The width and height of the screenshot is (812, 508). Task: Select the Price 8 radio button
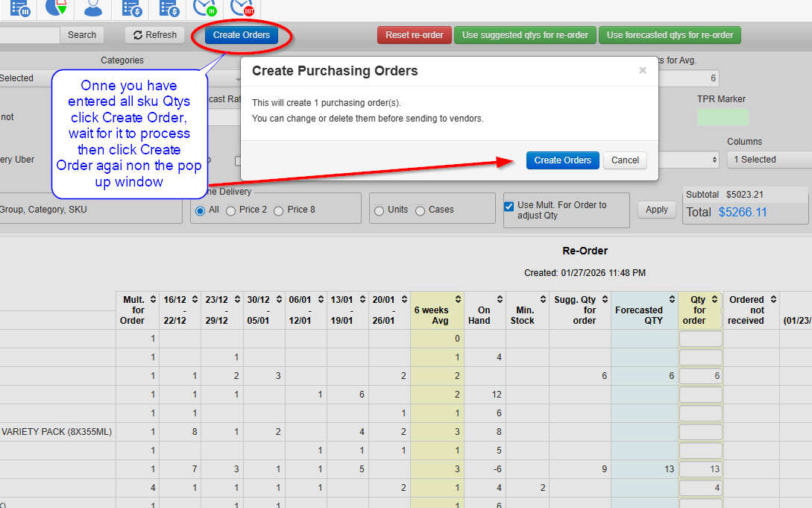279,211
